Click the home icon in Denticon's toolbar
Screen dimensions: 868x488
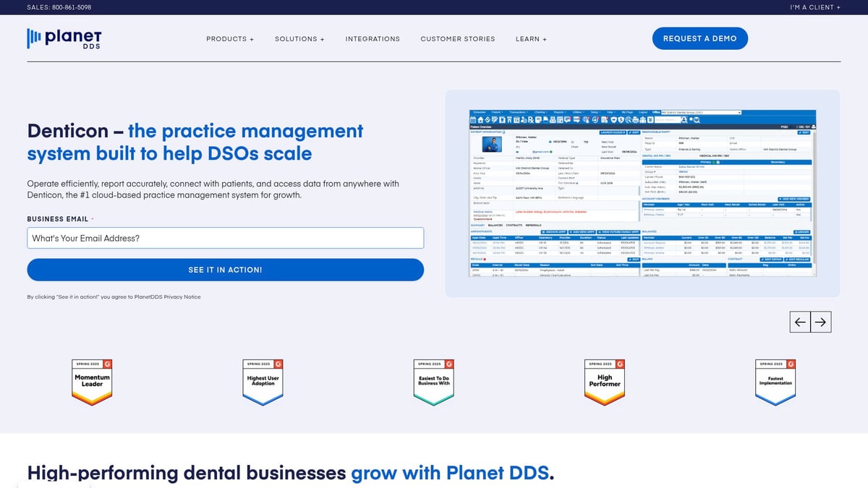point(480,120)
